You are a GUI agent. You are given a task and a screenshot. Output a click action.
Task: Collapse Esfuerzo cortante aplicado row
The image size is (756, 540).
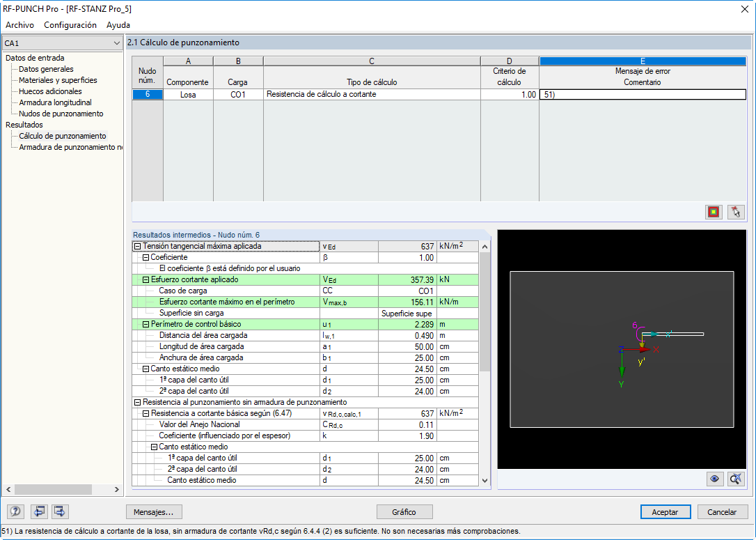click(145, 280)
